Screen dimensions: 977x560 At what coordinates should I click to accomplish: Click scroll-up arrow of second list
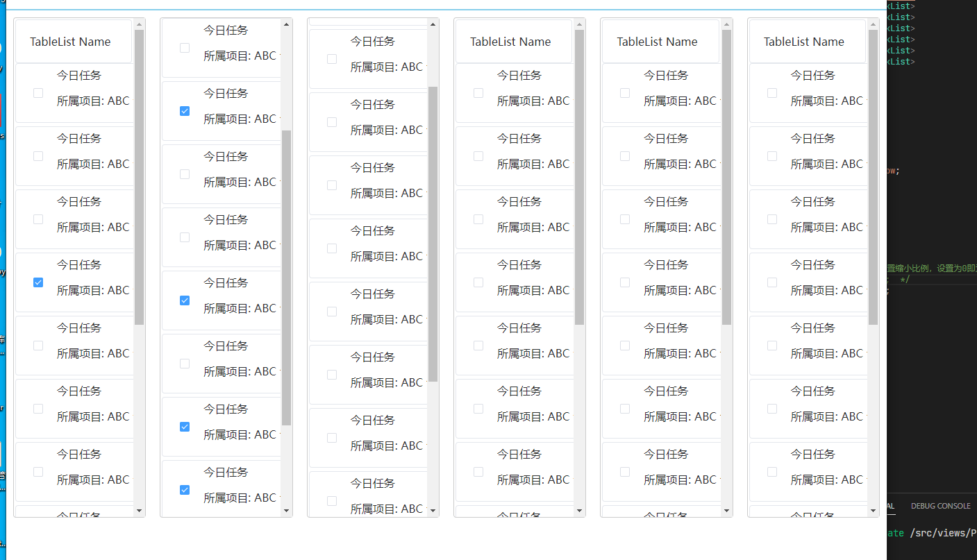pyautogui.click(x=287, y=24)
